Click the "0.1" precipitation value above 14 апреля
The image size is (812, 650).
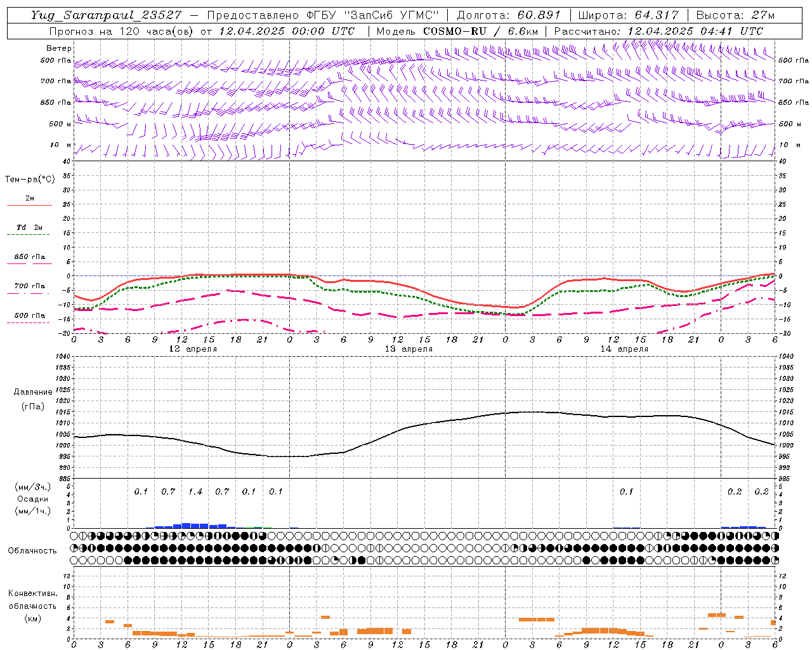[x=626, y=492]
